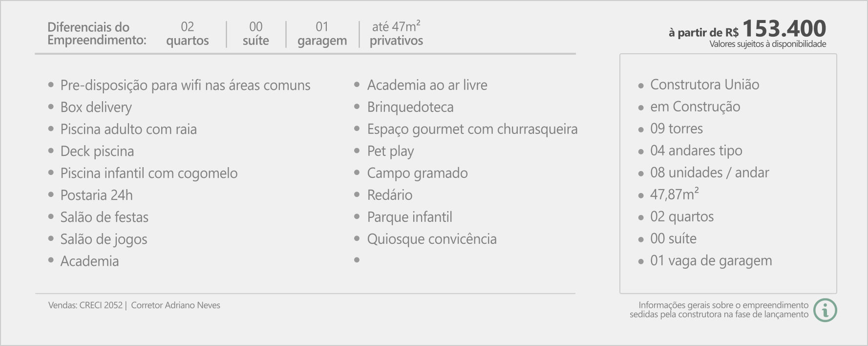Image resolution: width=868 pixels, height=346 pixels.
Task: Select 'Box delivery' list item
Action: [x=96, y=107]
